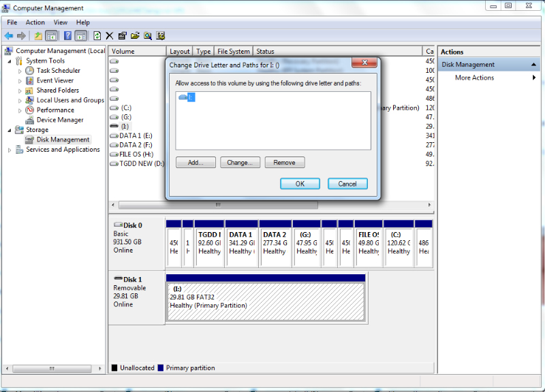Collapse the System Tools tree node
Screen dimensions: 545x392
pyautogui.click(x=10, y=61)
